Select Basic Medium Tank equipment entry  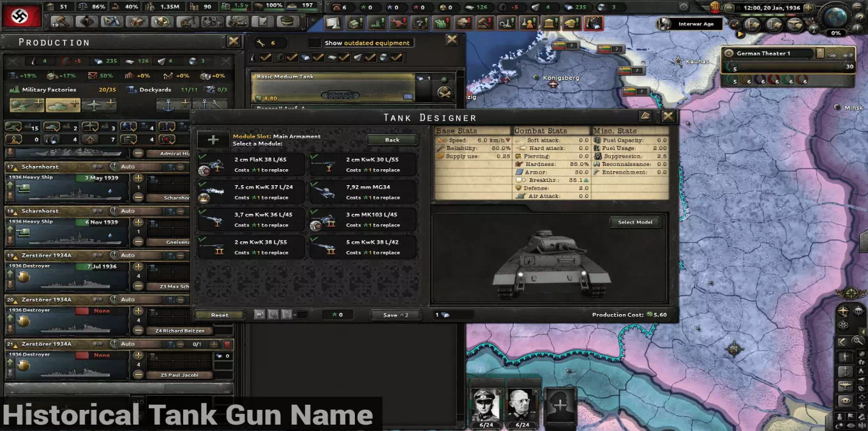[334, 87]
